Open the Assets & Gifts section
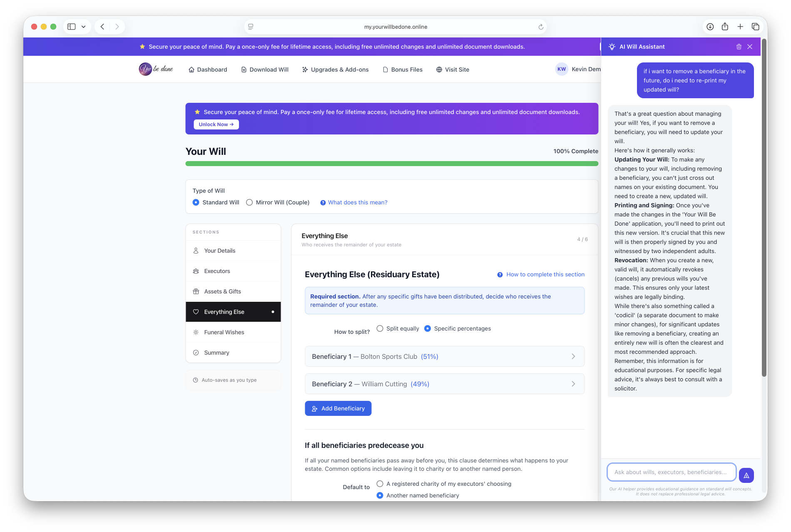The image size is (791, 532). [233, 291]
